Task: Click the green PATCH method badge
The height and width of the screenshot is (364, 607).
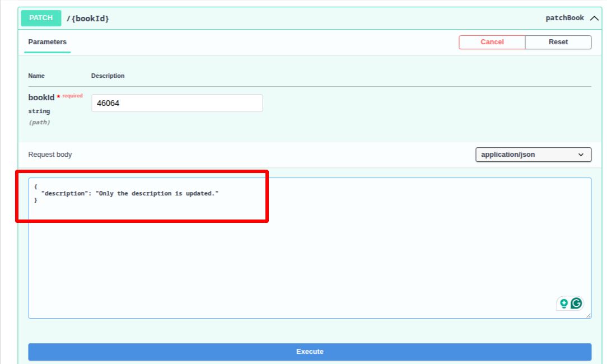Action: click(x=41, y=18)
